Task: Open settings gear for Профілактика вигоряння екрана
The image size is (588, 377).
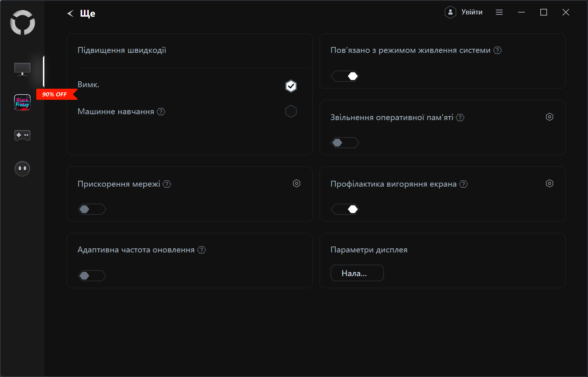Action: pos(550,183)
